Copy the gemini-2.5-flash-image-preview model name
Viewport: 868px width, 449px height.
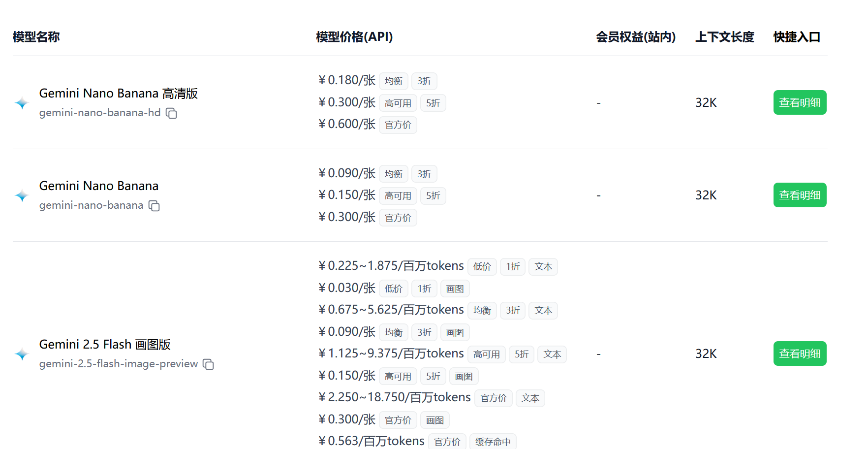[209, 364]
